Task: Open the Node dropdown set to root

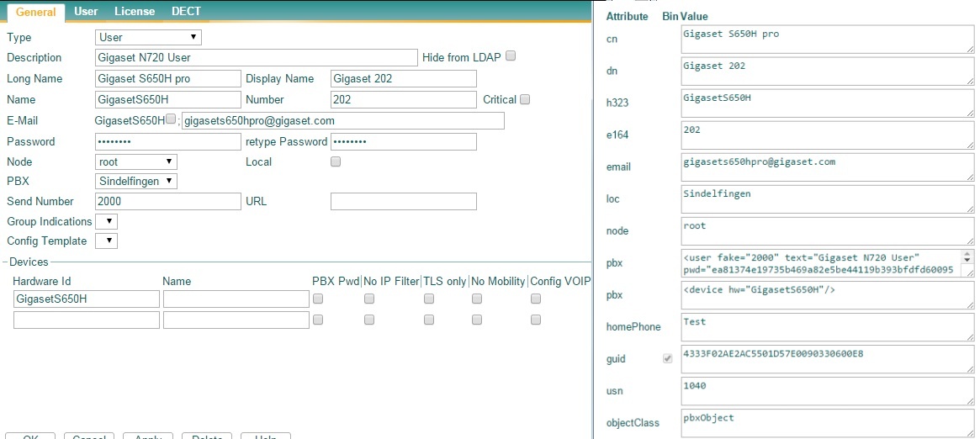Action: [x=136, y=161]
